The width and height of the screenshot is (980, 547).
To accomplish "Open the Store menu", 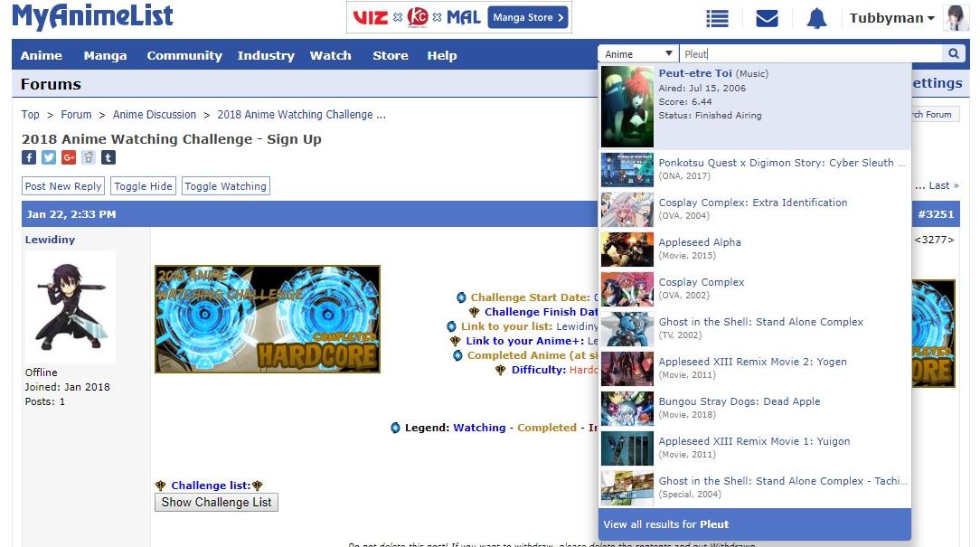I will [390, 55].
